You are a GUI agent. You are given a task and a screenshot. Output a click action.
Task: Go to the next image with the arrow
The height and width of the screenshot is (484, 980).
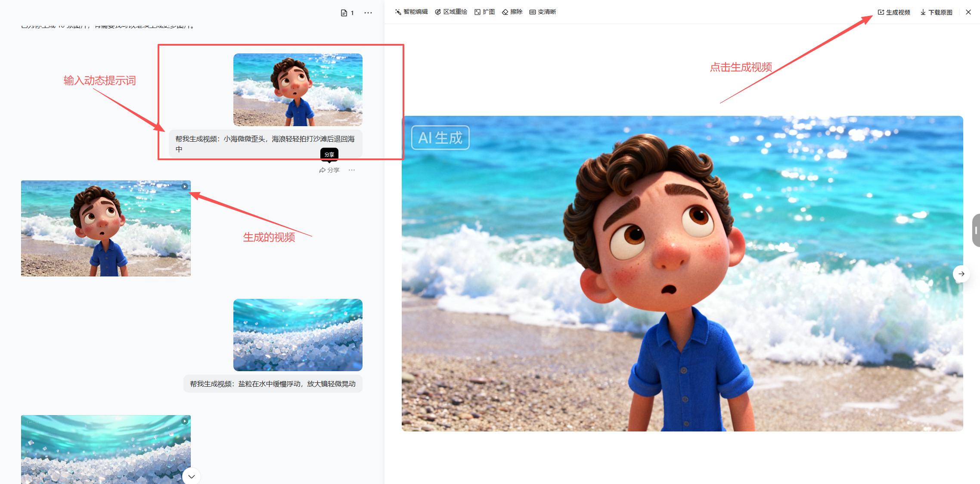coord(961,274)
